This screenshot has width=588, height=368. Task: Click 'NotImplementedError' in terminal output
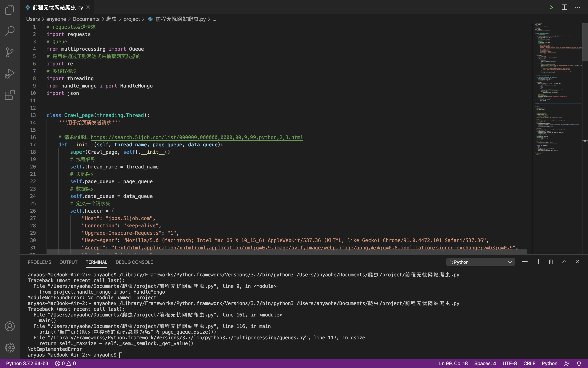55,349
